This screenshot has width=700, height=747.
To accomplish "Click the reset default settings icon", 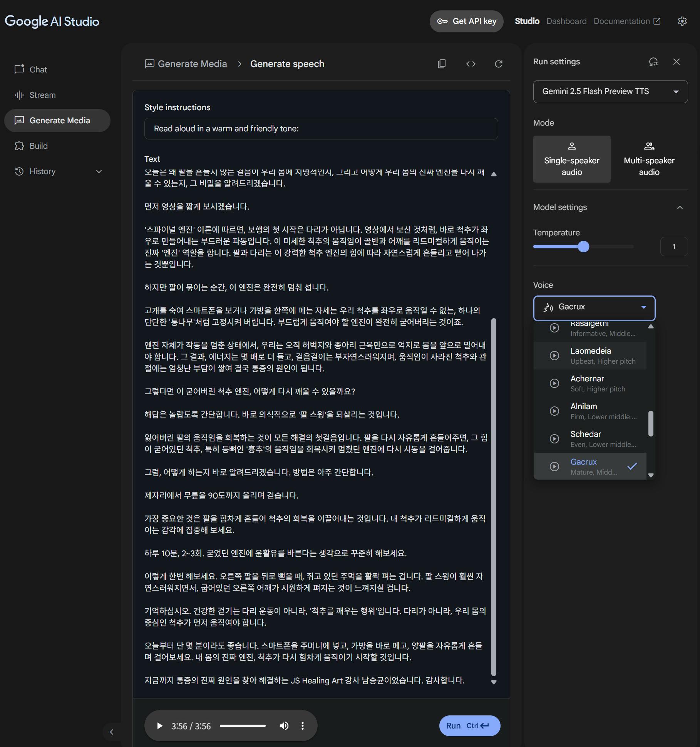I will [653, 62].
